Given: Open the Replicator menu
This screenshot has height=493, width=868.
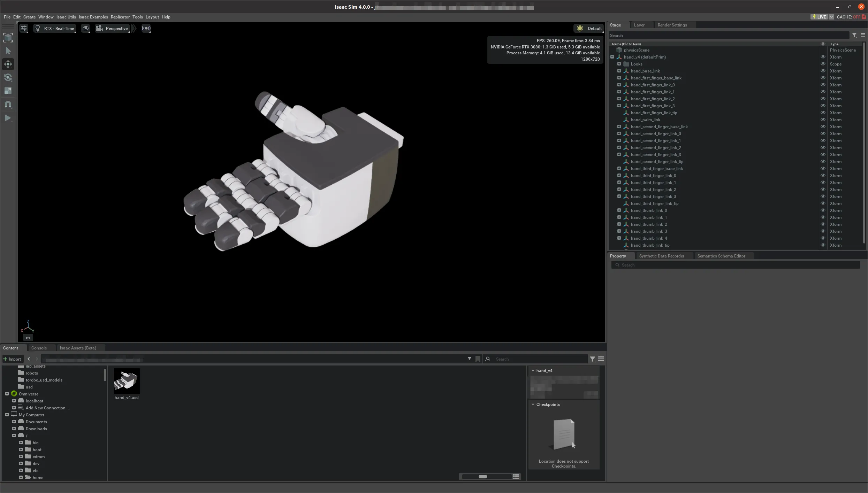Looking at the screenshot, I should pos(120,17).
